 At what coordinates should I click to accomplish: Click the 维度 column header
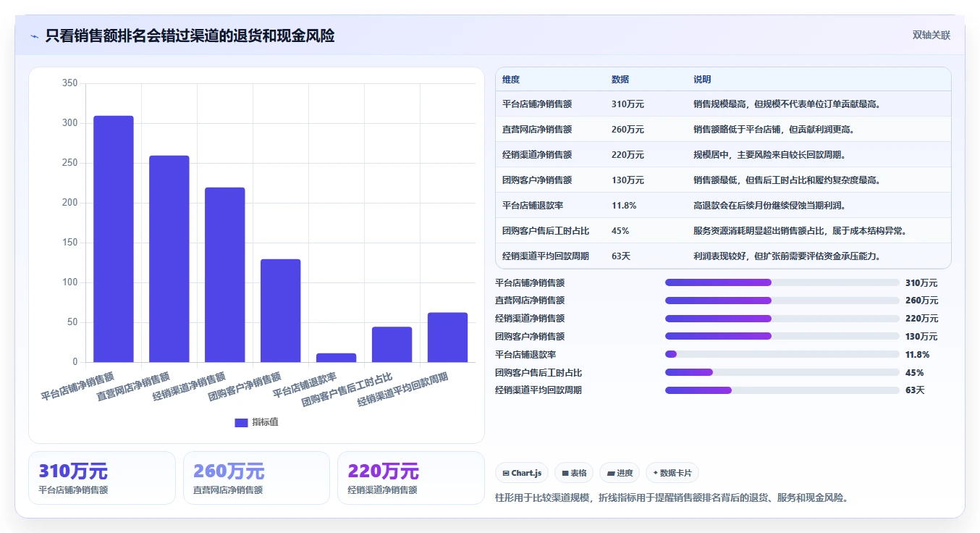pyautogui.click(x=511, y=80)
